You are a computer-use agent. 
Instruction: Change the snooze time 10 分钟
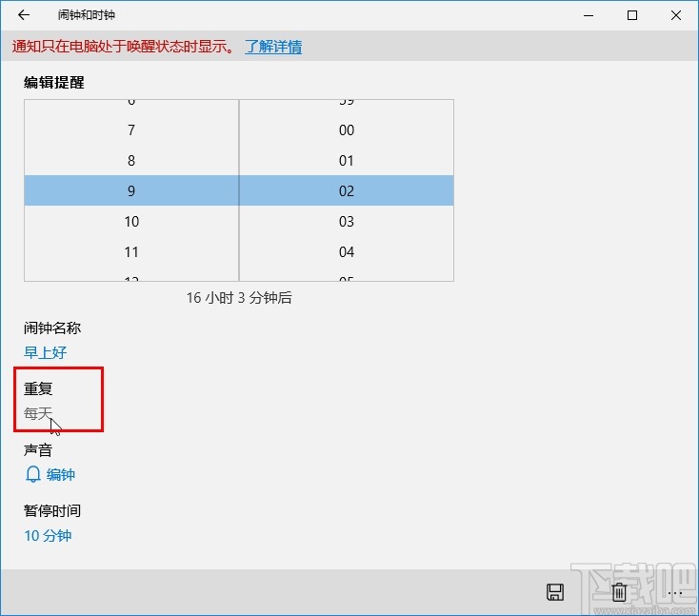[x=48, y=535]
